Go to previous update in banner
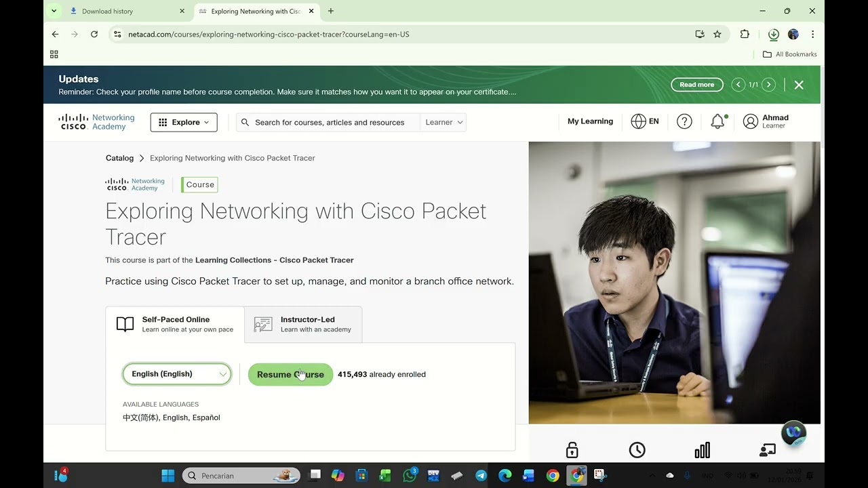 738,85
